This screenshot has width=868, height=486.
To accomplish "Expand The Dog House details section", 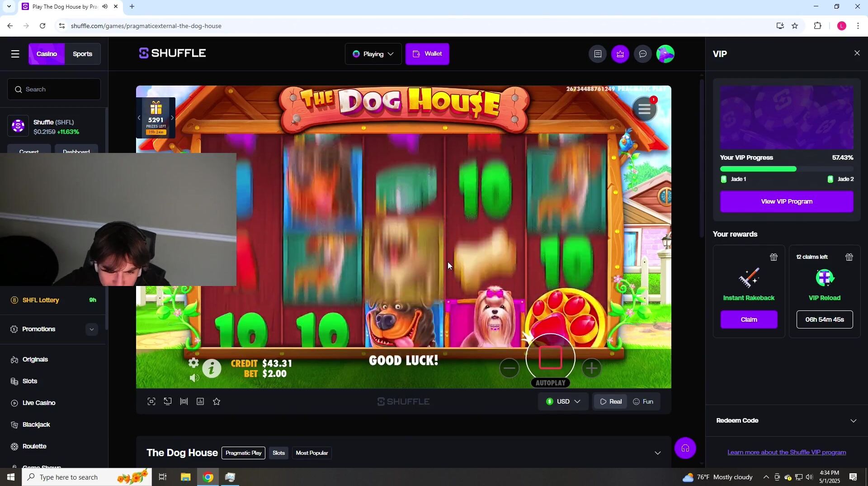I will click(x=658, y=453).
